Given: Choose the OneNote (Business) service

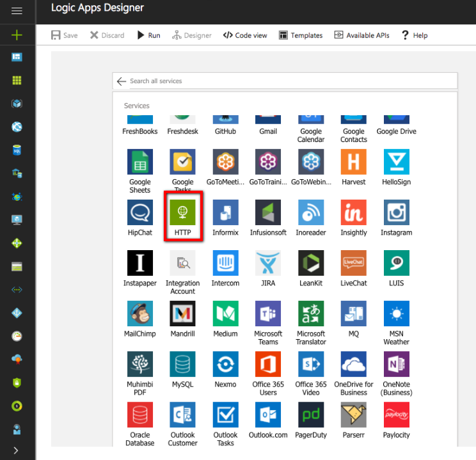Looking at the screenshot, I should coord(397,364).
